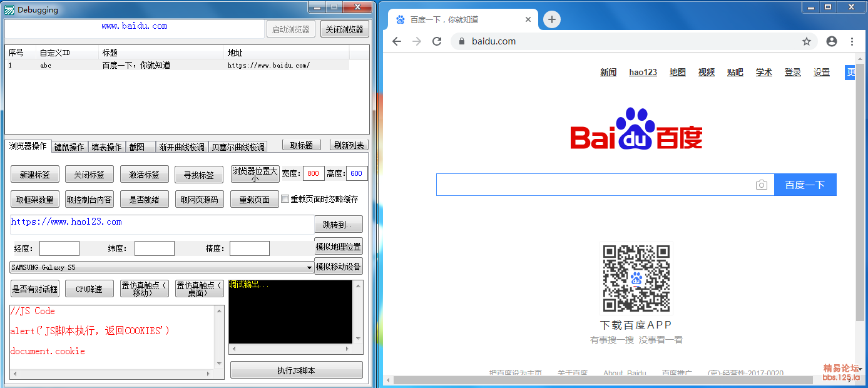Click the 执行JS脚本 button
The width and height of the screenshot is (868, 388).
[x=297, y=370]
